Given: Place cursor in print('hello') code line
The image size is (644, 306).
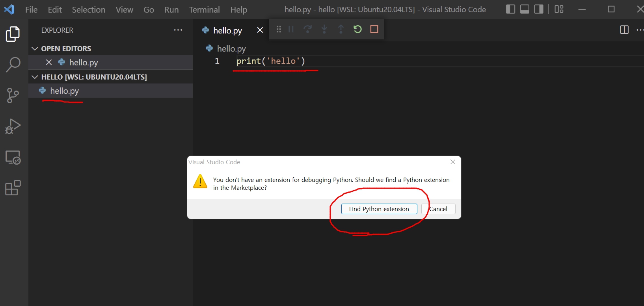Looking at the screenshot, I should [x=271, y=61].
